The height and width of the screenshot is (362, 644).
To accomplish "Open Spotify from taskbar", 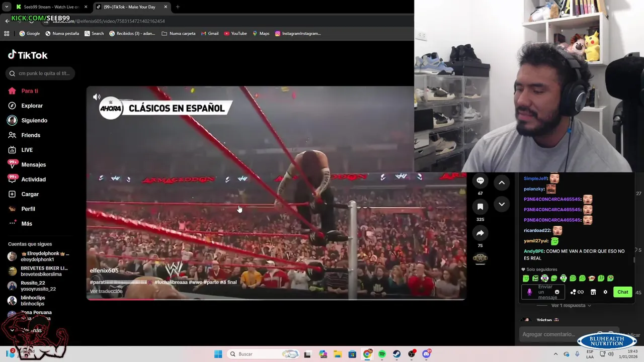I will (x=382, y=354).
